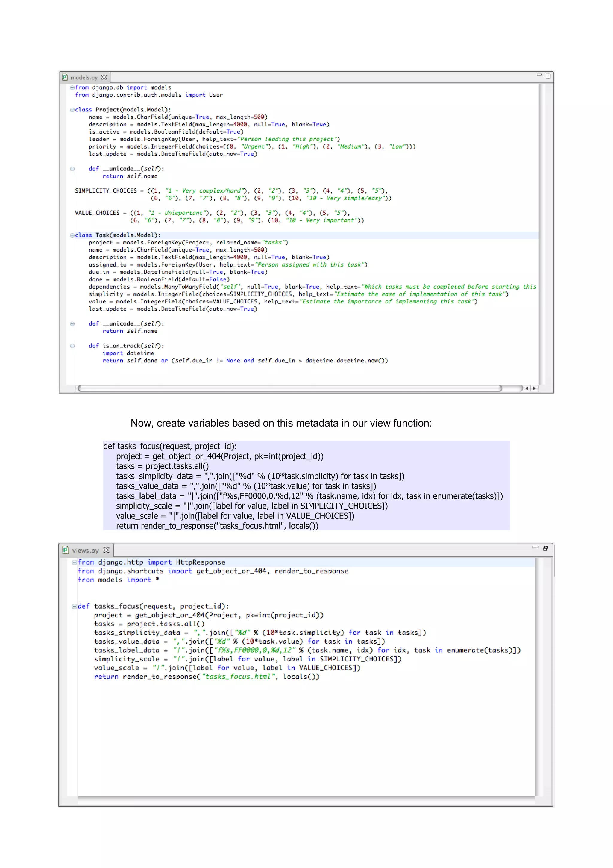Click 'return render_to_response' line in views.py editor
This screenshot has width=613, height=868.
coord(207,677)
